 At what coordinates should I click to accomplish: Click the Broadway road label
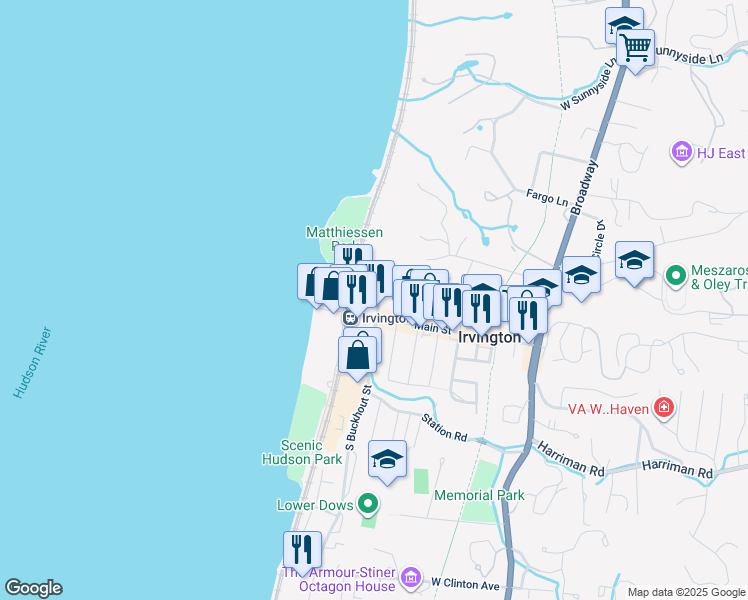584,187
